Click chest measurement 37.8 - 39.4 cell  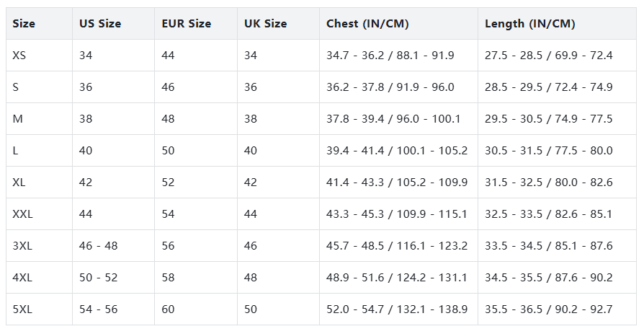click(x=393, y=119)
